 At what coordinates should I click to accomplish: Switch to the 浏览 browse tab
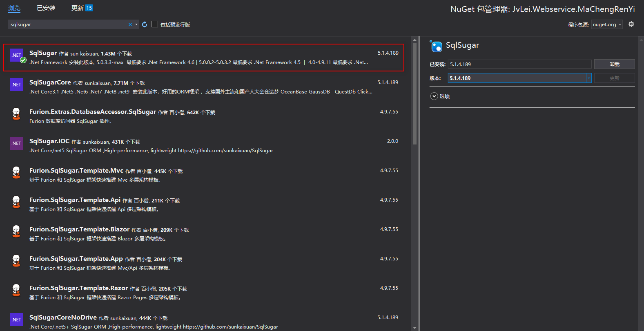(x=14, y=8)
